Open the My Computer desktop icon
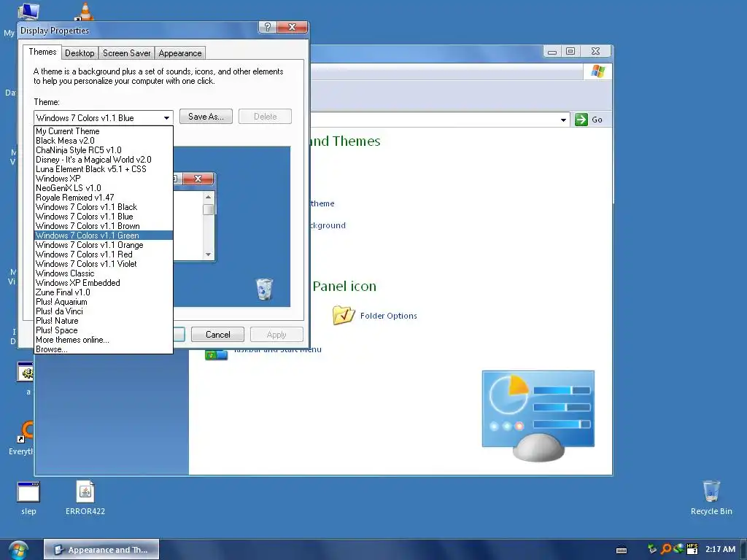Viewport: 747px width, 560px height. pos(28,12)
